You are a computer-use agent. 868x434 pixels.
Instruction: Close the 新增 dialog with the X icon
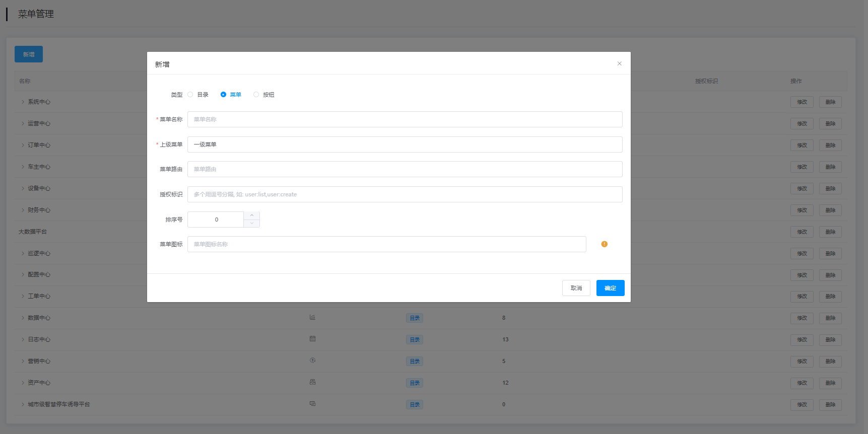coord(619,63)
